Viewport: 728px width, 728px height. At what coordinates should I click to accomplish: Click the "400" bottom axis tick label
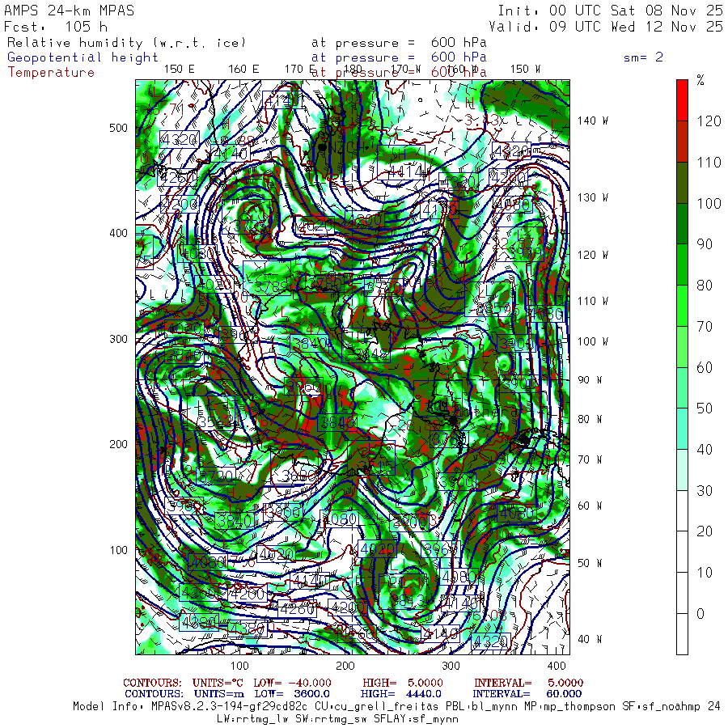557,666
